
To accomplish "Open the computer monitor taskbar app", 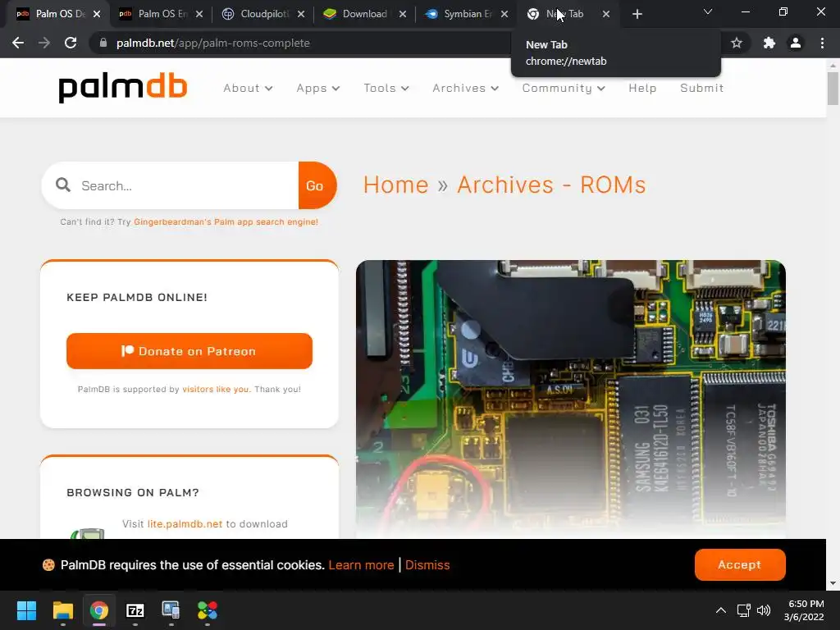I will click(171, 610).
